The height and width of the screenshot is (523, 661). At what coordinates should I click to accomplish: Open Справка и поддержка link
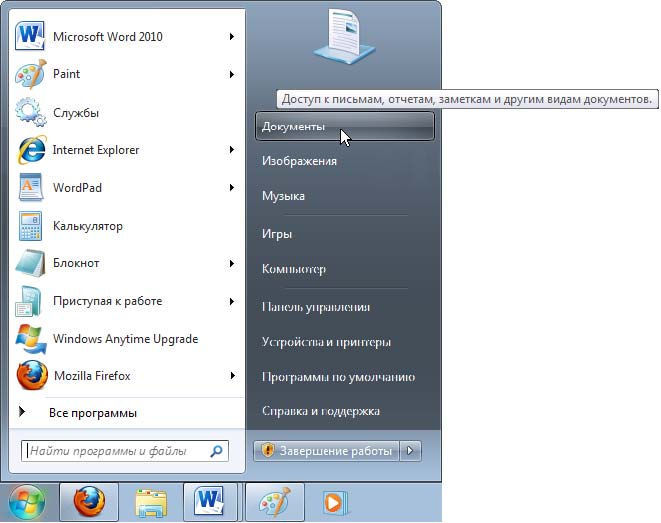pos(320,411)
